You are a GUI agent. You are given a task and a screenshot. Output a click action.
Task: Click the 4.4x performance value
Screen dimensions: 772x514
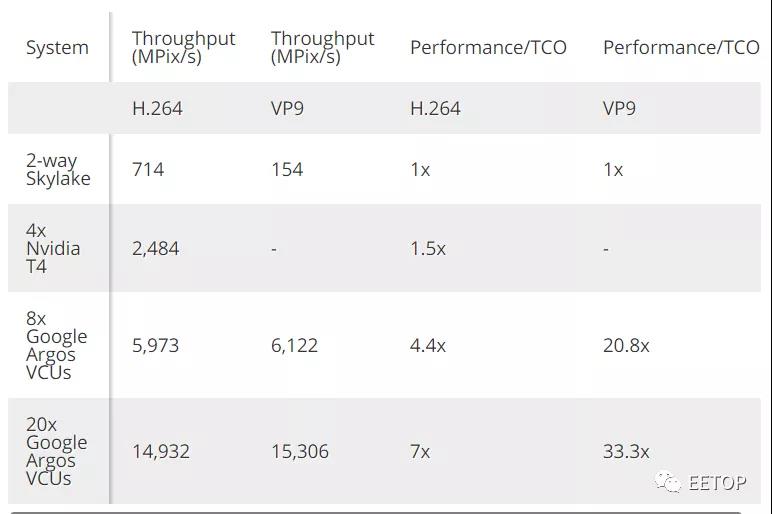tap(428, 345)
